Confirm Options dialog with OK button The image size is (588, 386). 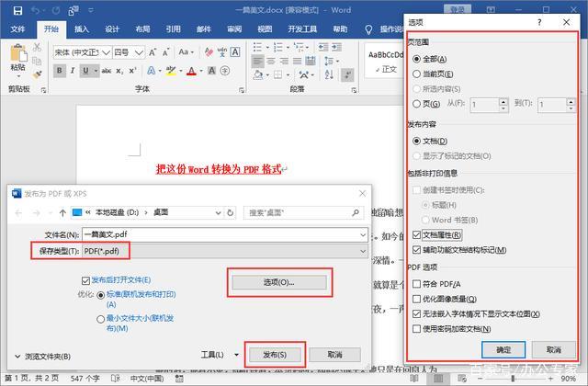point(503,349)
